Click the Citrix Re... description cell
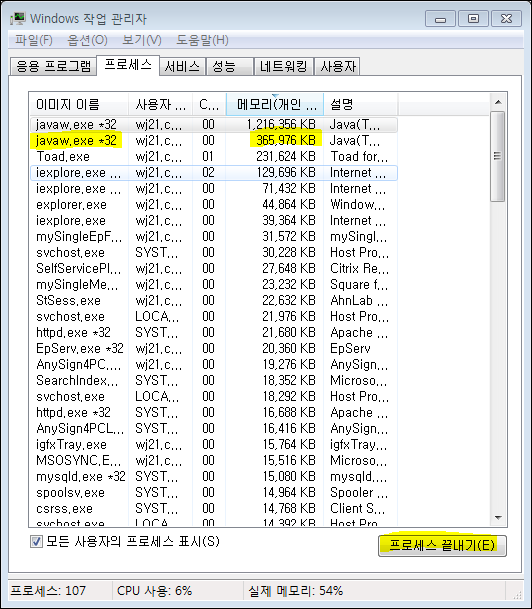This screenshot has width=532, height=609. tap(359, 268)
